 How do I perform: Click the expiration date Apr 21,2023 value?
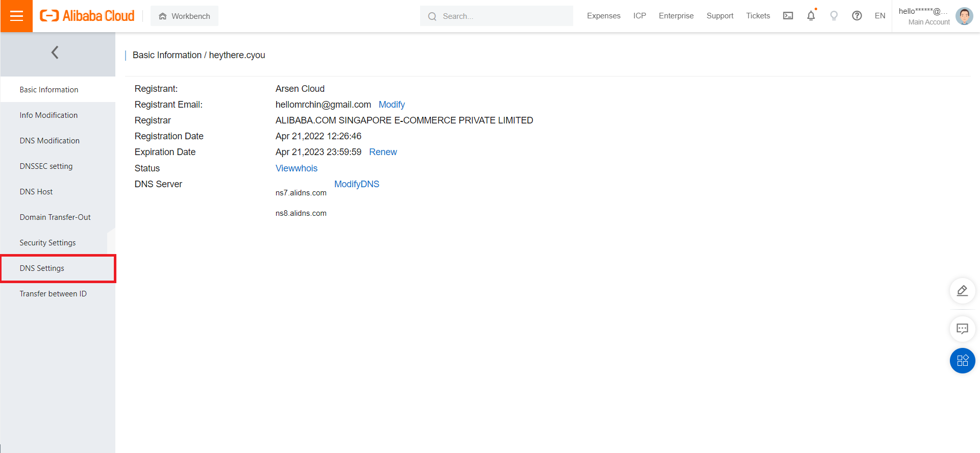point(318,152)
